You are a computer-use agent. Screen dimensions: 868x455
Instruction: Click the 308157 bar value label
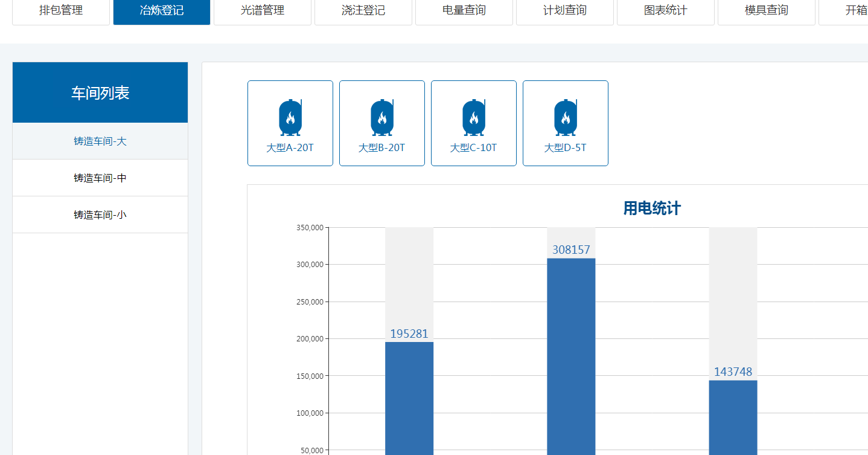(571, 250)
